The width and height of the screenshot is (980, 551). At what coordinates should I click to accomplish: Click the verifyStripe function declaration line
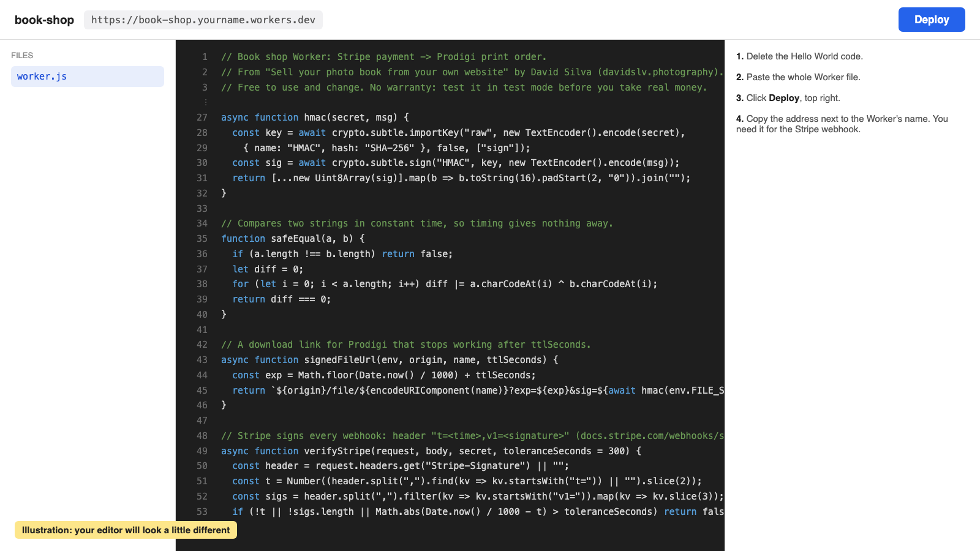pyautogui.click(x=431, y=451)
